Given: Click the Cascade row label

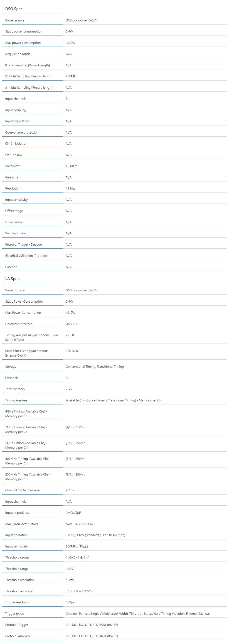Looking at the screenshot, I should point(11,267).
